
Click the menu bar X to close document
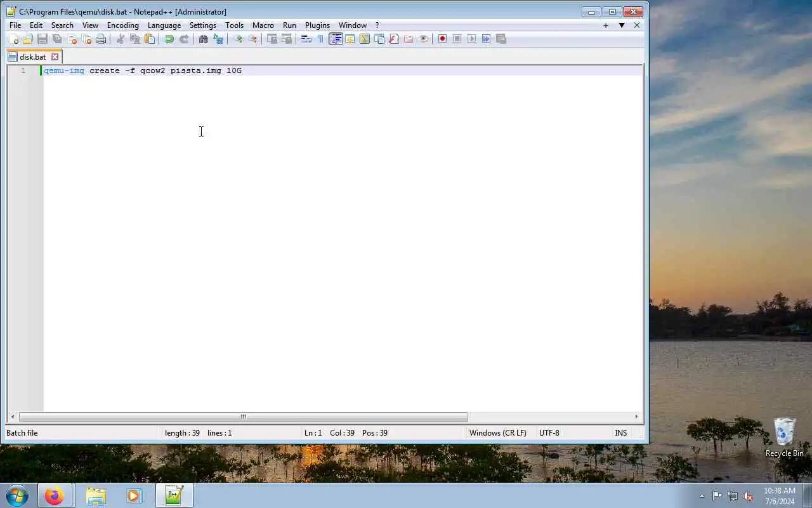[x=637, y=25]
